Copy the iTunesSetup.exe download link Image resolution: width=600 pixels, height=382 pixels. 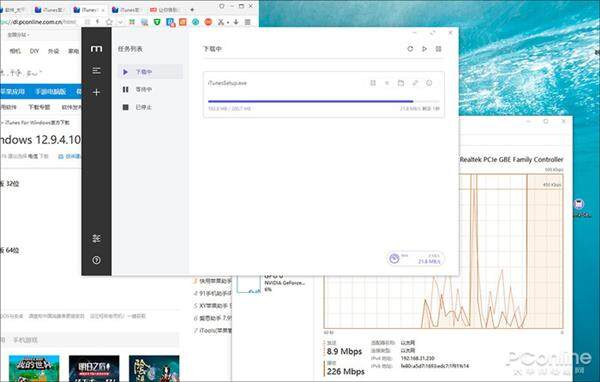tap(415, 83)
